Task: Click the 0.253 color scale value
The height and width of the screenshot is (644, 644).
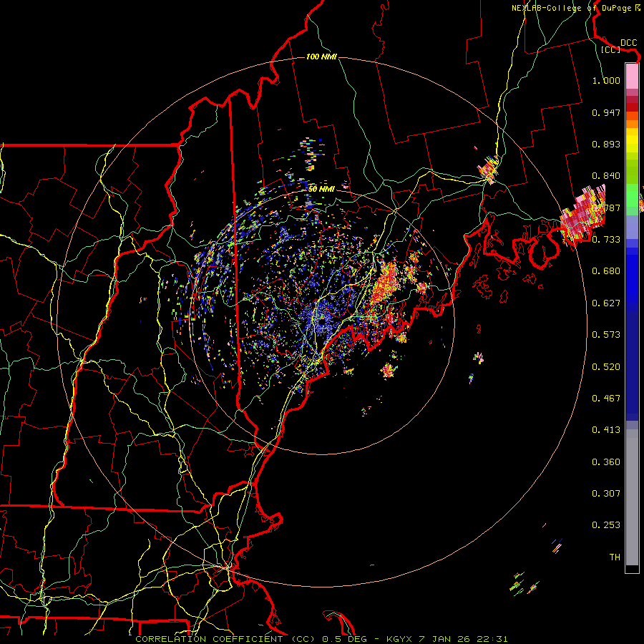Action: (x=606, y=525)
